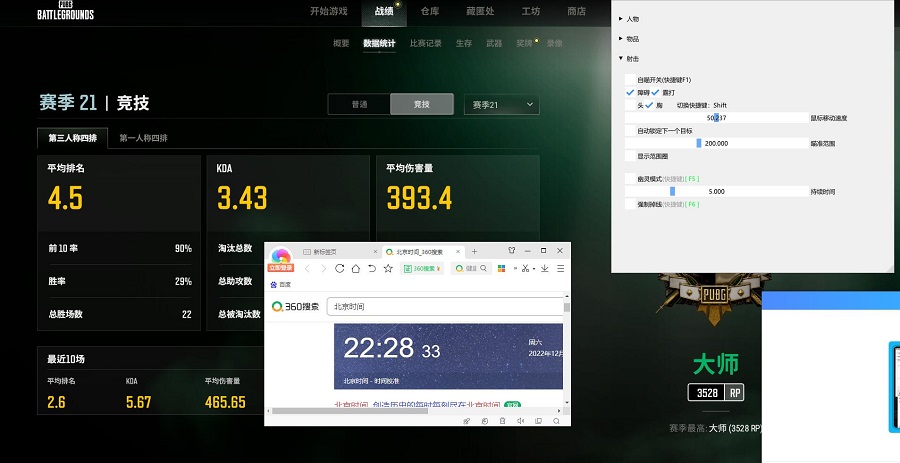
Task: Click the restore closed tab arrow icon
Action: [372, 269]
